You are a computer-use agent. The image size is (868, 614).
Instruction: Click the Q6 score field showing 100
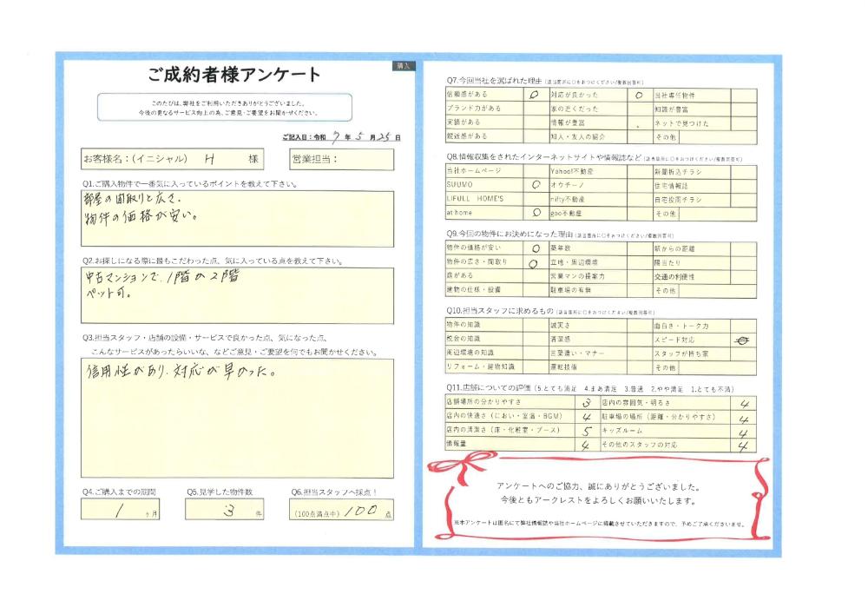point(341,509)
